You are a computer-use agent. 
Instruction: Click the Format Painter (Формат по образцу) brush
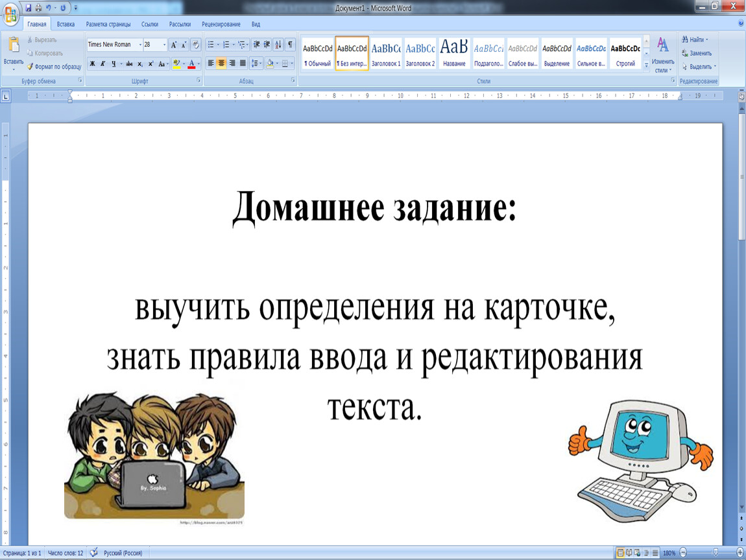point(30,67)
